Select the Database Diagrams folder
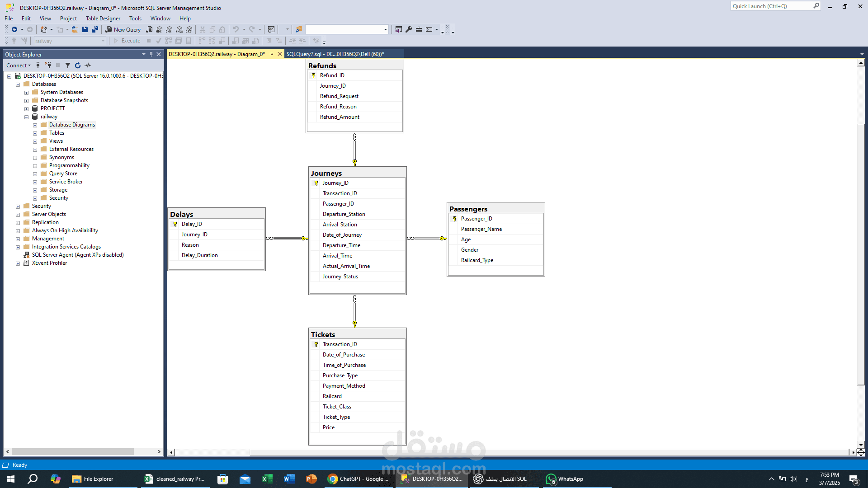Viewport: 868px width, 488px height. click(72, 125)
